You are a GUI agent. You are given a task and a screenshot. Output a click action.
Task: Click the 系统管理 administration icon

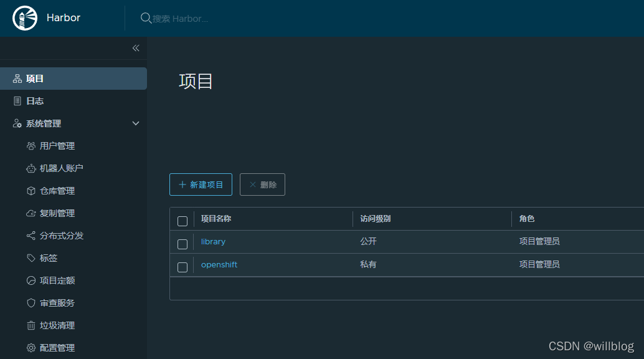point(17,123)
